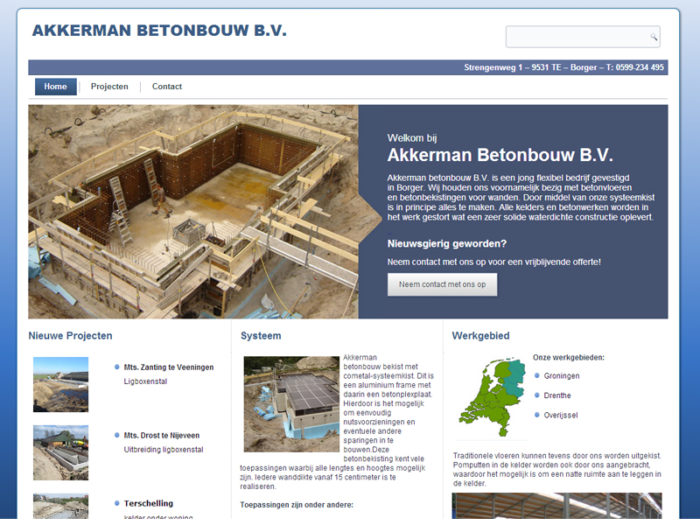Viewport: 700px width, 525px height.
Task: Click the Systeem heading
Action: click(261, 336)
